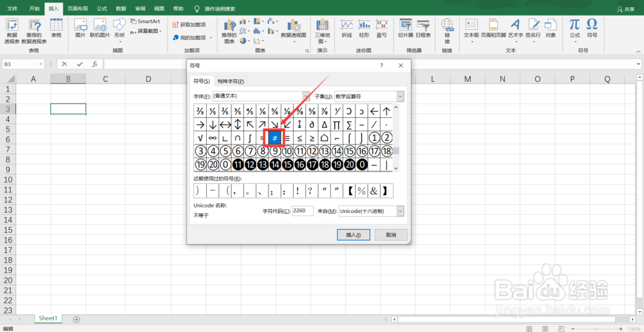Screen dimensions: 644x332
Task: Click the dialog help question mark
Action: 381,65
